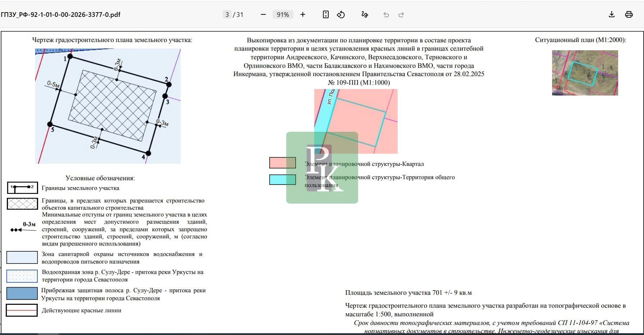Click the pink Квартал legend swatch
The width and height of the screenshot is (644, 335).
coord(283,163)
